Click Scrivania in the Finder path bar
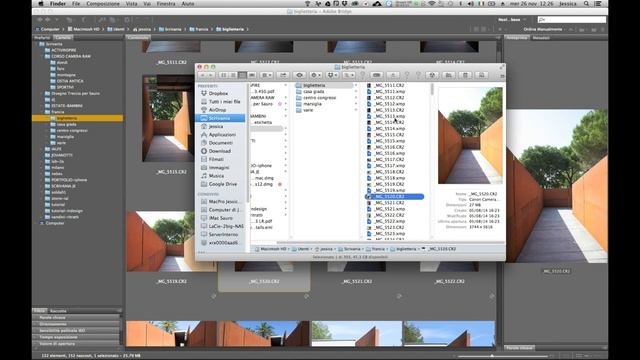The height and width of the screenshot is (360, 640). point(352,249)
